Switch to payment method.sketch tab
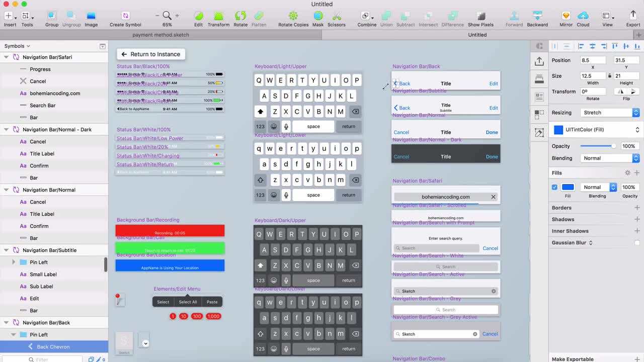 coord(161,35)
